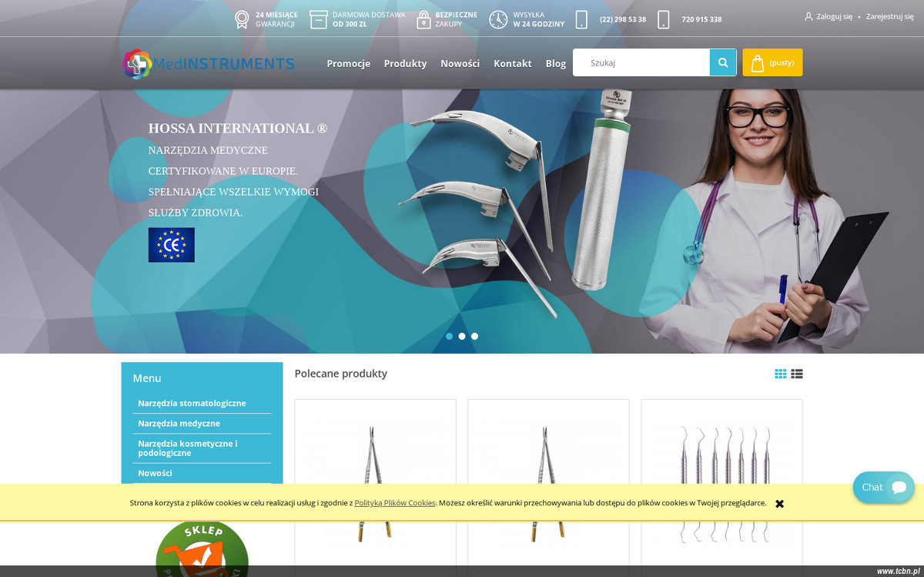924x577 pixels.
Task: Click phone number (22) 298 53 38
Action: tap(623, 19)
